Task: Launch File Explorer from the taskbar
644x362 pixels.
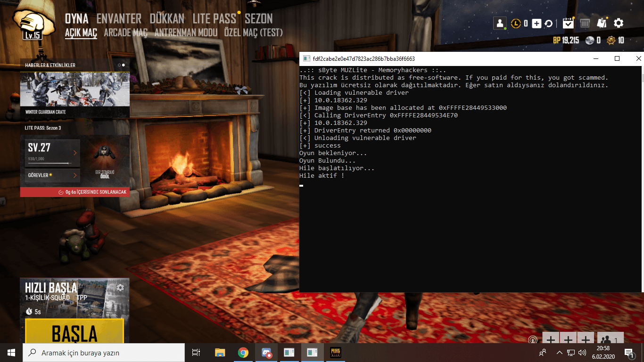Action: (x=220, y=353)
